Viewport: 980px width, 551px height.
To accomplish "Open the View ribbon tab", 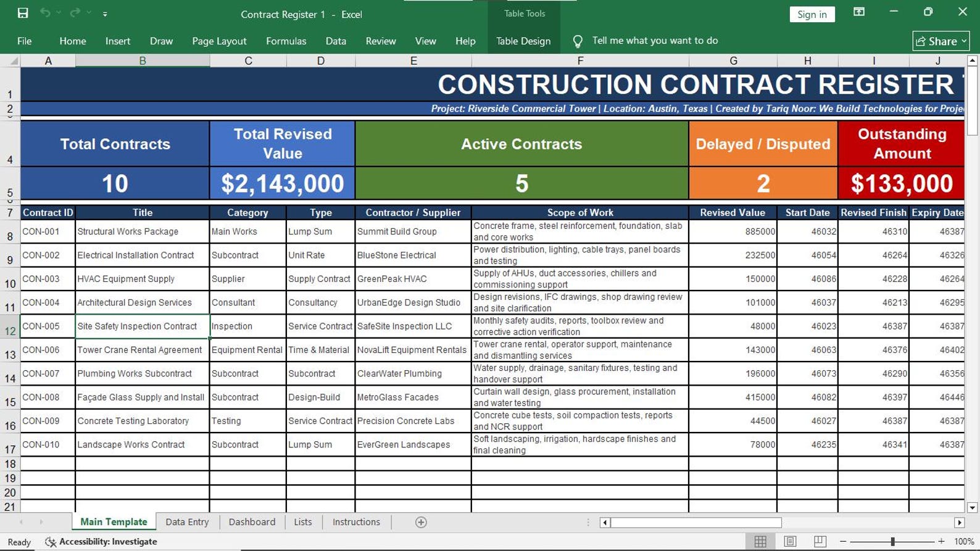I will (x=425, y=41).
